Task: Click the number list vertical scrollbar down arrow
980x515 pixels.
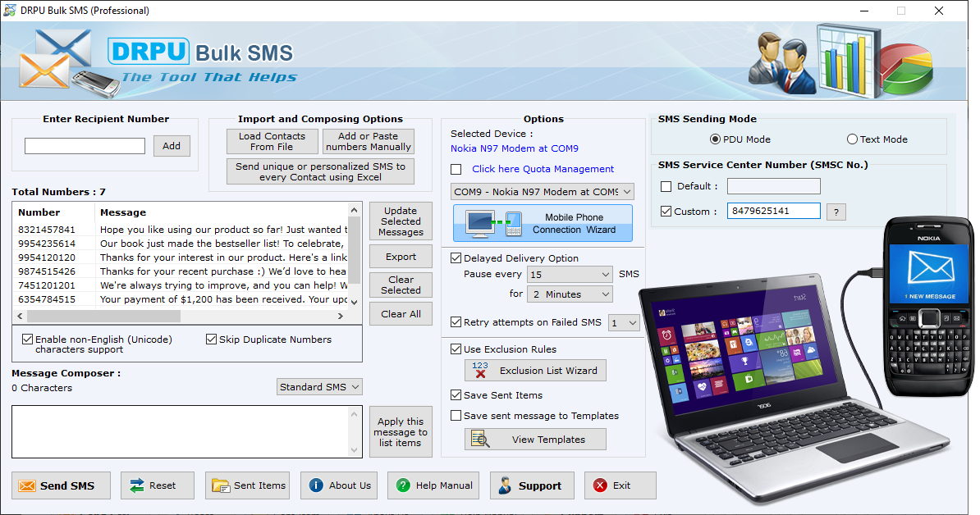Action: coord(355,302)
